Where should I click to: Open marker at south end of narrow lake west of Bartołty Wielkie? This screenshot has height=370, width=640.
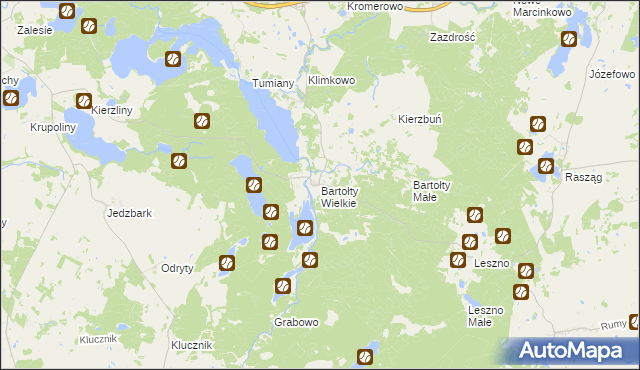pyautogui.click(x=271, y=212)
